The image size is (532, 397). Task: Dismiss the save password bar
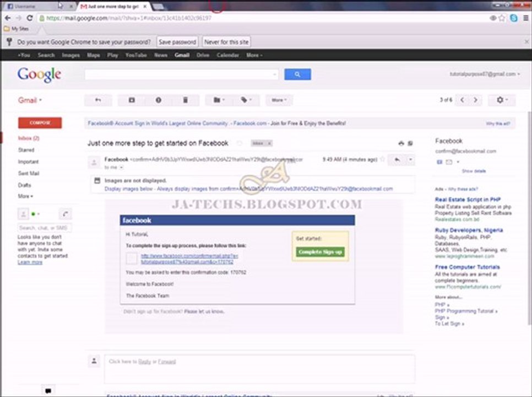coord(526,42)
